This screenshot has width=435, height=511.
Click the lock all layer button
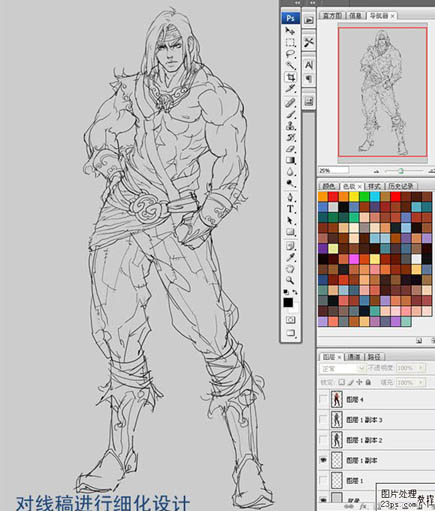click(x=368, y=382)
